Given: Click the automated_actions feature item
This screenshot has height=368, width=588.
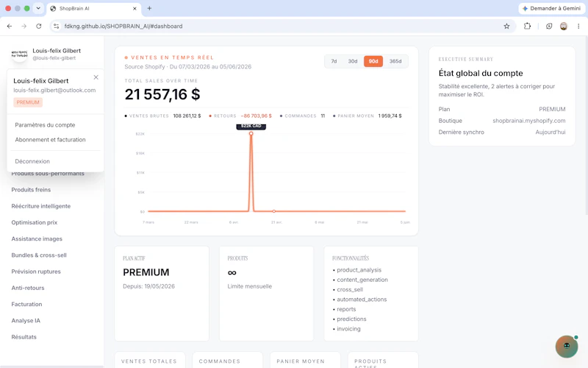Looking at the screenshot, I should point(362,300).
